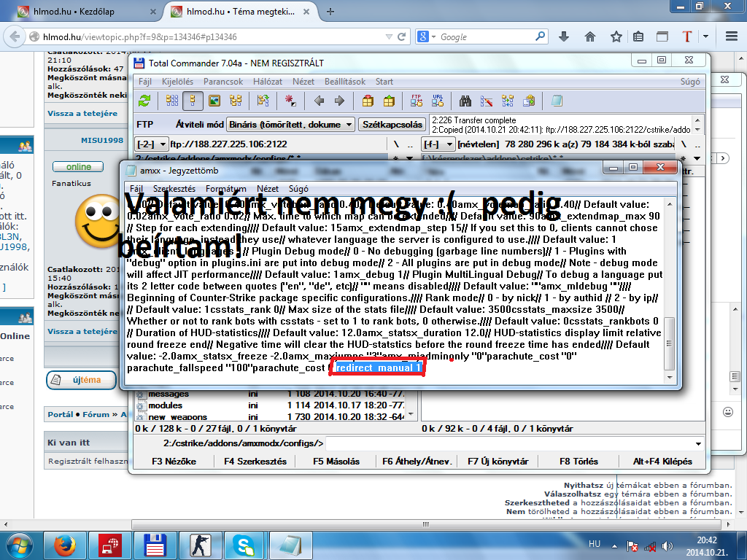Image resolution: width=747 pixels, height=560 pixels.
Task: Open Counter-Strike icon in taskbar
Action: point(201,545)
